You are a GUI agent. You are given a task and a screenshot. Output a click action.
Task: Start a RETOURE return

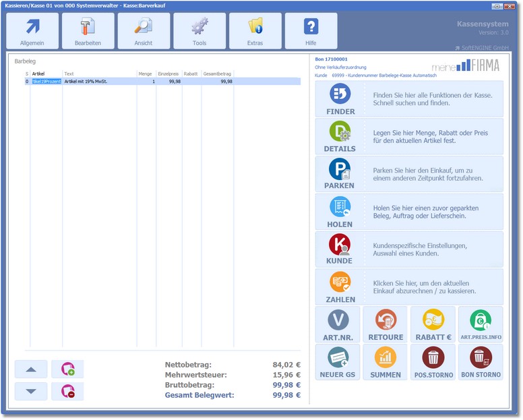click(x=386, y=324)
